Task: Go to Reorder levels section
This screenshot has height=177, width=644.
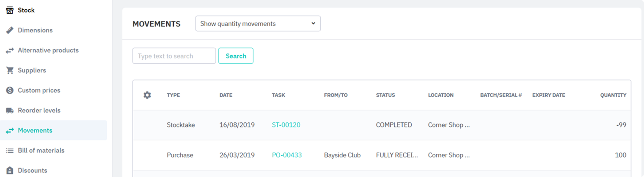Action: point(39,110)
